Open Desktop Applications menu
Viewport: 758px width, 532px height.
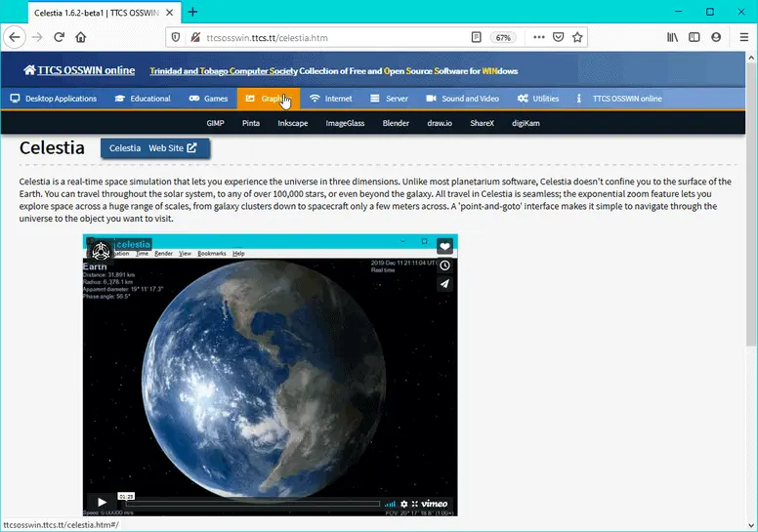54,99
